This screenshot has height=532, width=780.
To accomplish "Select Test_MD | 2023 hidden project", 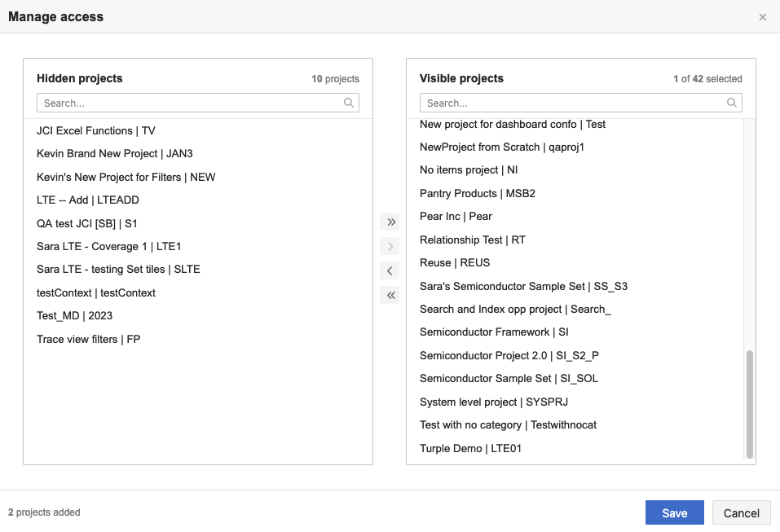I will click(75, 315).
